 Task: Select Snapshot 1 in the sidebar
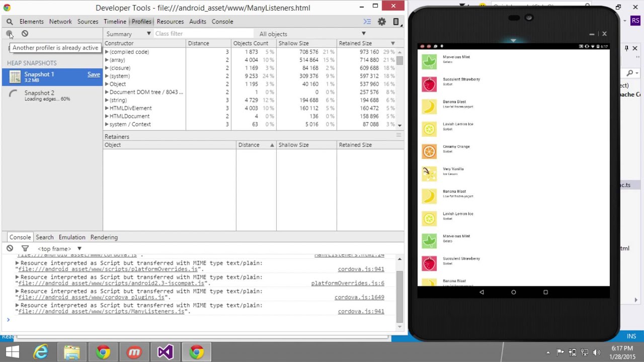(52, 76)
